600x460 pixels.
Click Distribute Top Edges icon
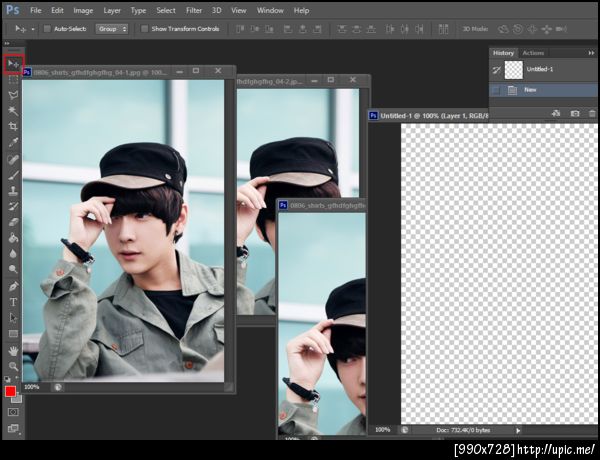[x=342, y=29]
